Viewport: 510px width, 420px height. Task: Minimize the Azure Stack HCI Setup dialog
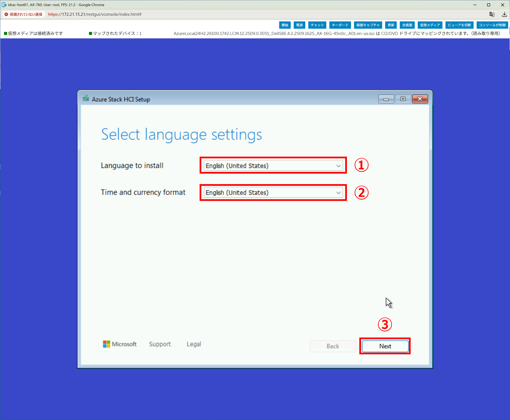click(x=386, y=99)
